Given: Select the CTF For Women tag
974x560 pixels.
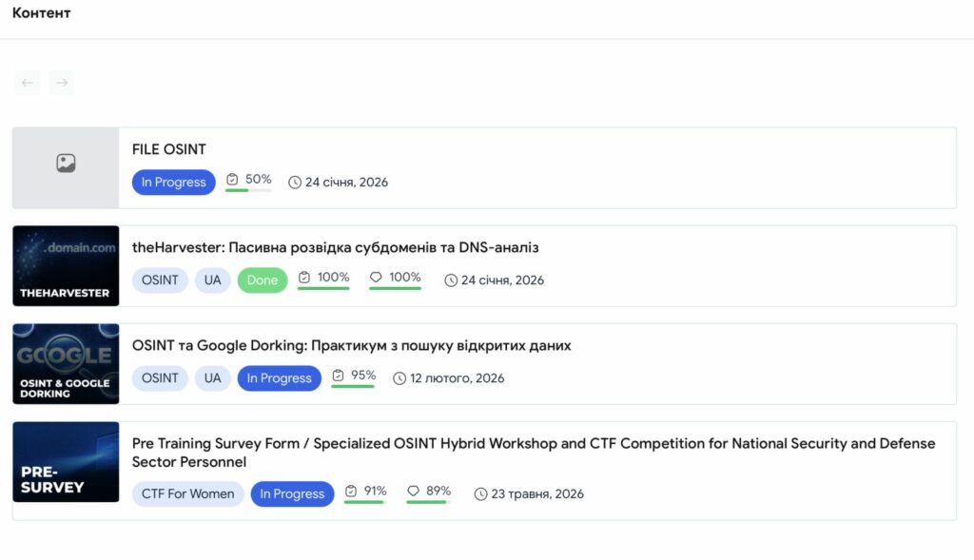Looking at the screenshot, I should (x=187, y=494).
